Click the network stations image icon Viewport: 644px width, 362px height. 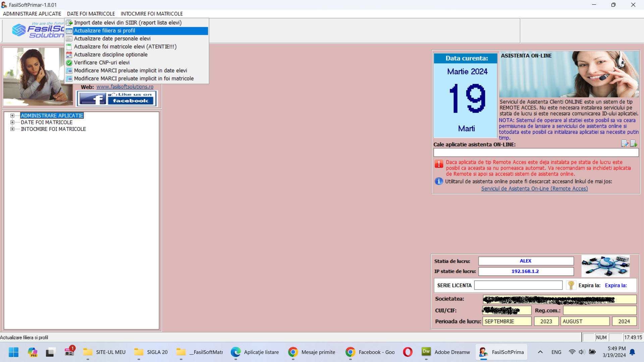coord(605,266)
